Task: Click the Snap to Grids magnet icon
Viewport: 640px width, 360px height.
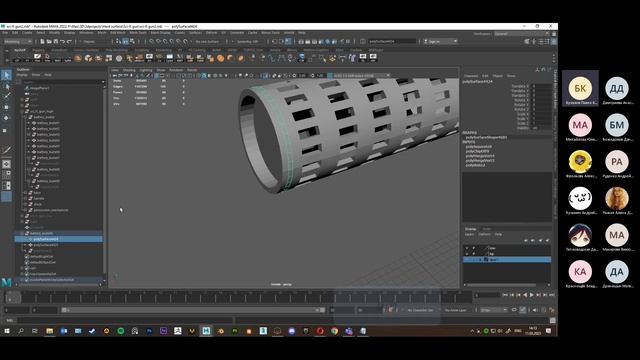Action: (152, 41)
